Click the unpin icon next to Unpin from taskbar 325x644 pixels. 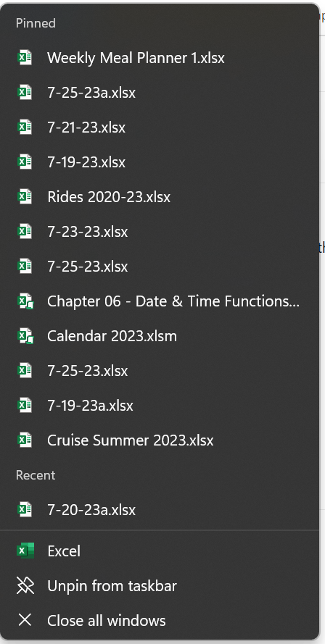(x=25, y=585)
